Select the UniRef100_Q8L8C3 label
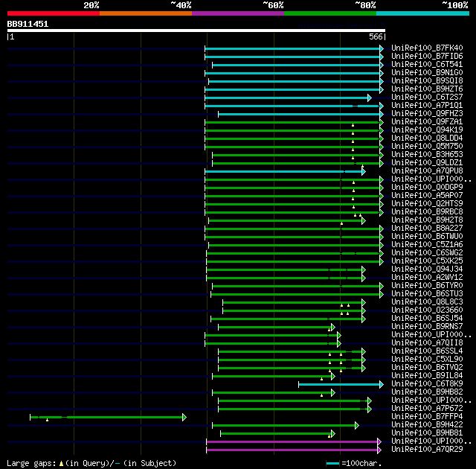This screenshot has height=469, width=476. (427, 302)
